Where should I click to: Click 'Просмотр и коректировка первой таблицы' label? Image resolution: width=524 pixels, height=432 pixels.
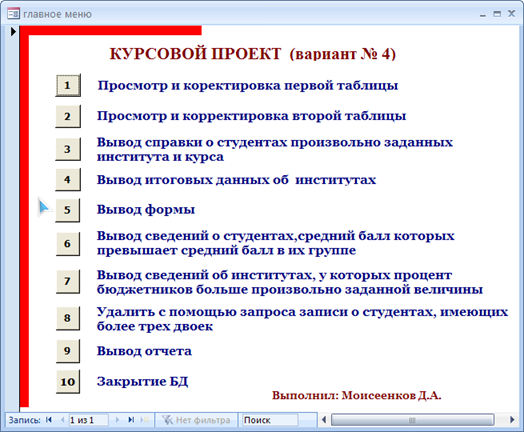coord(248,86)
